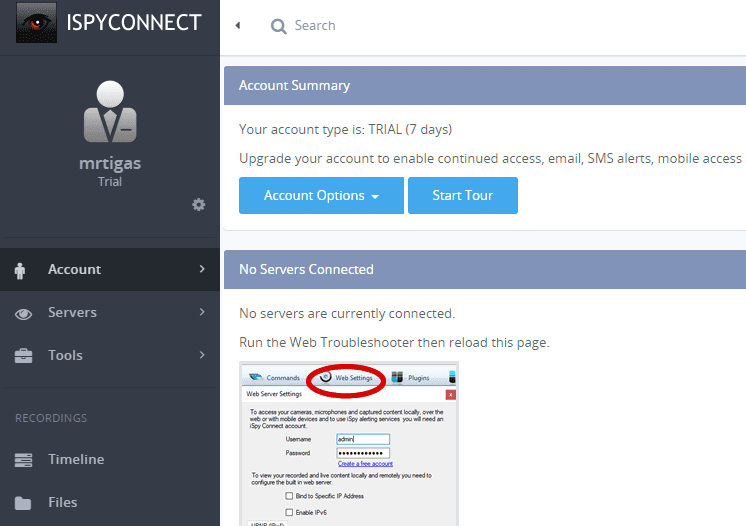Click the search magnifier icon
The width and height of the screenshot is (746, 526).
[278, 26]
